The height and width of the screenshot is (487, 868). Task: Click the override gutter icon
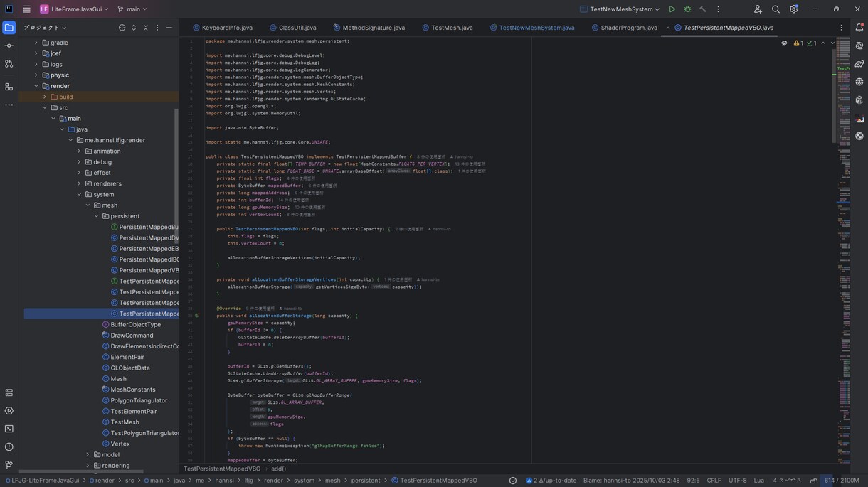point(197,315)
